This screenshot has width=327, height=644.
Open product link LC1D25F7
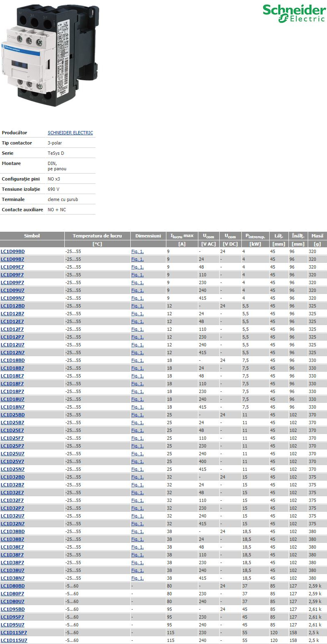point(12,438)
